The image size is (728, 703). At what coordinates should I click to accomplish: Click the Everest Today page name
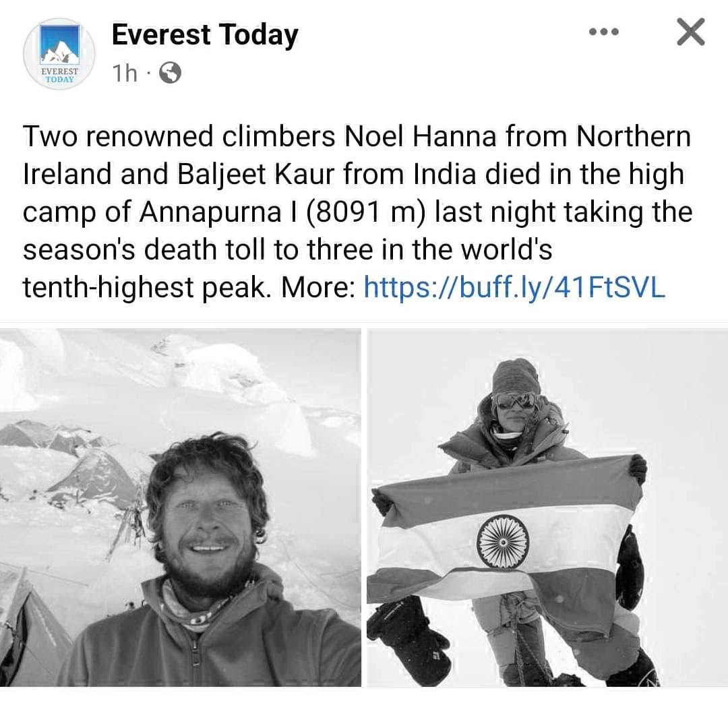tap(204, 35)
